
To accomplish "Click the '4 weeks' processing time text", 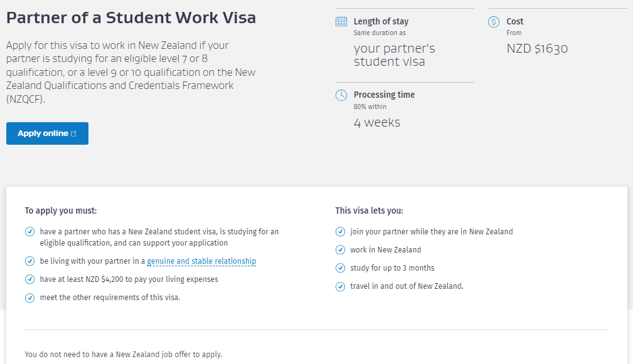I will (x=376, y=123).
